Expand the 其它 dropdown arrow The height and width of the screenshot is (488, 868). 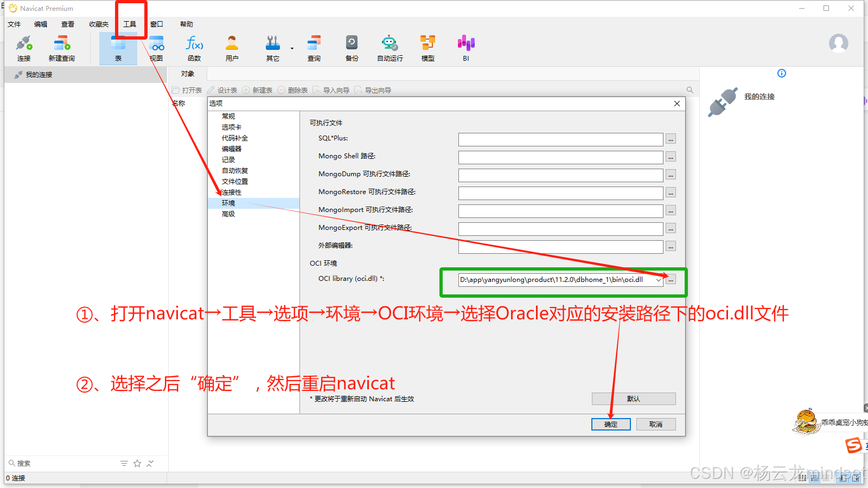(292, 48)
